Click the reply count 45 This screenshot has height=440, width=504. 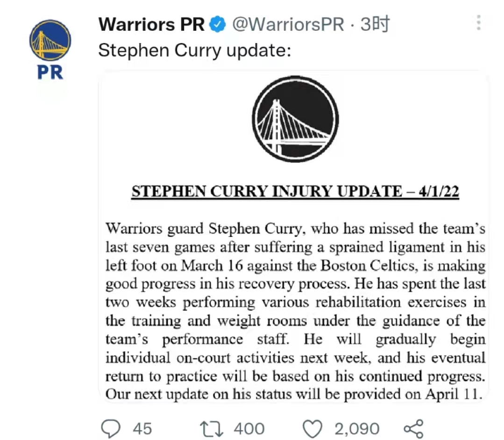coord(142,429)
